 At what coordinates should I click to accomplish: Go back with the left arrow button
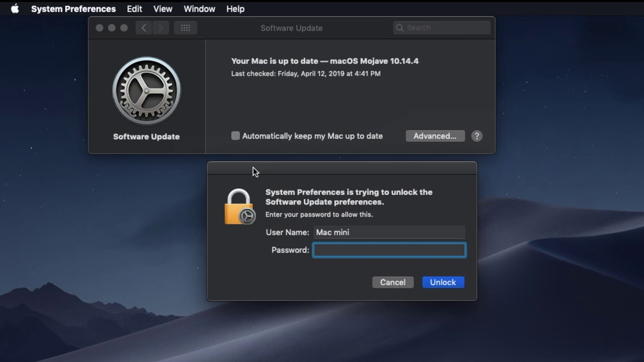click(x=144, y=28)
